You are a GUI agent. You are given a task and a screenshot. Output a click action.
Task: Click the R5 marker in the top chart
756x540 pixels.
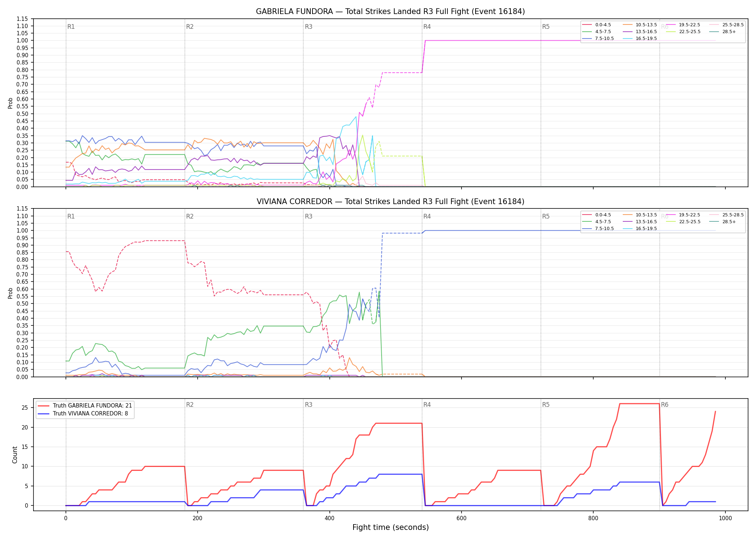(x=546, y=27)
